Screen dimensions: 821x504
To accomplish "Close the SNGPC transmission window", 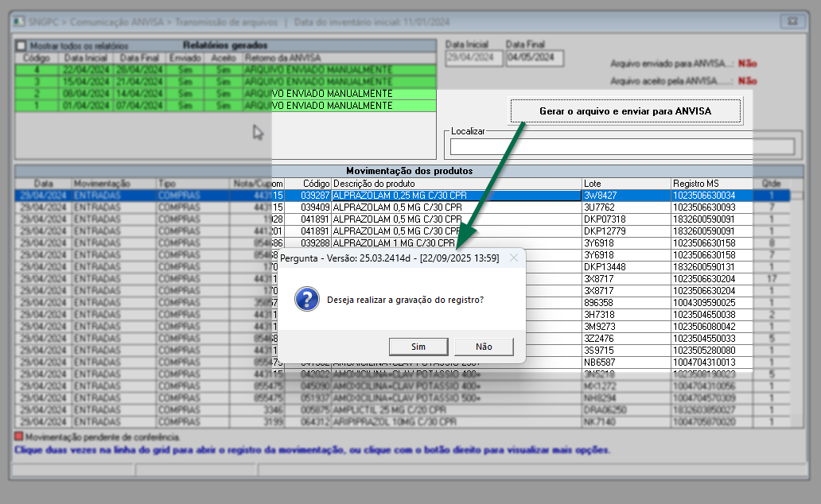I will tap(792, 21).
